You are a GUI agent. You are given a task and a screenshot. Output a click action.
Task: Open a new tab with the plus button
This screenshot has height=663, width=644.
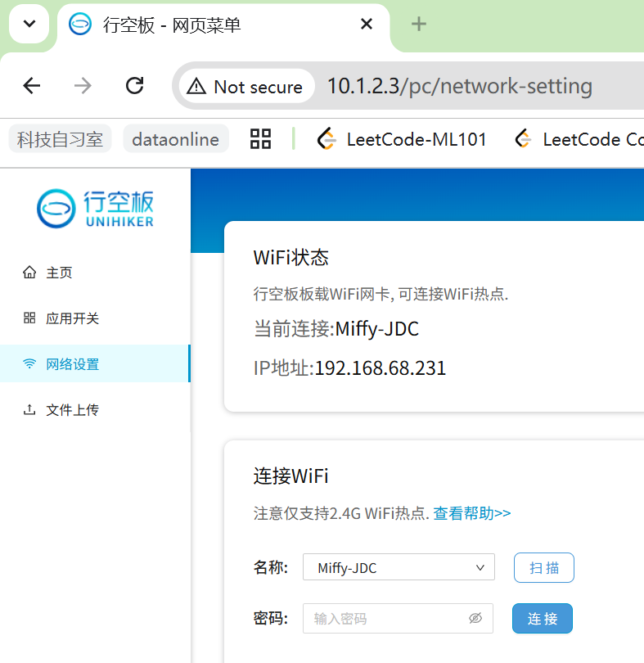(x=419, y=25)
